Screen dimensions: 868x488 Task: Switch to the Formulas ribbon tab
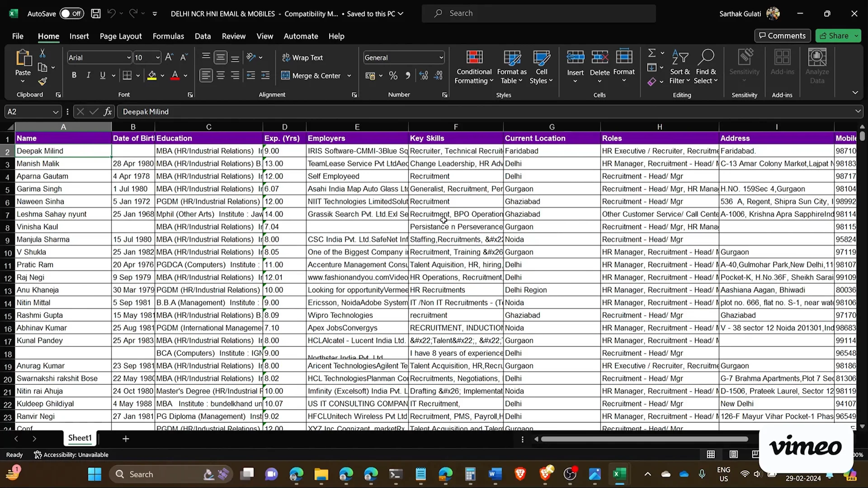click(168, 36)
